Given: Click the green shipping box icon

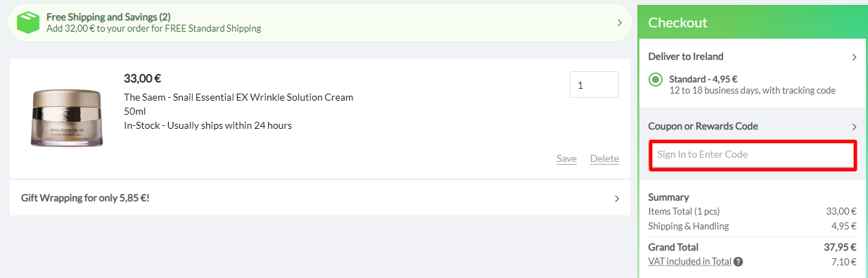Looking at the screenshot, I should pyautogui.click(x=28, y=23).
